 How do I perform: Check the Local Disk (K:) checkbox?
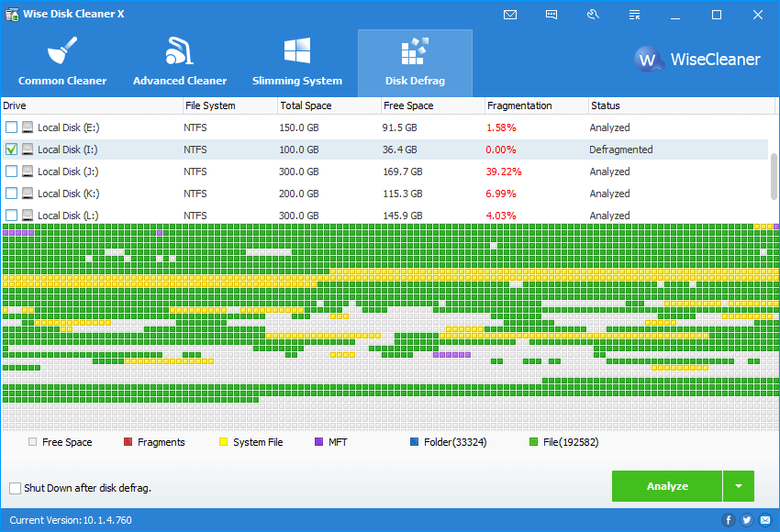coord(11,193)
